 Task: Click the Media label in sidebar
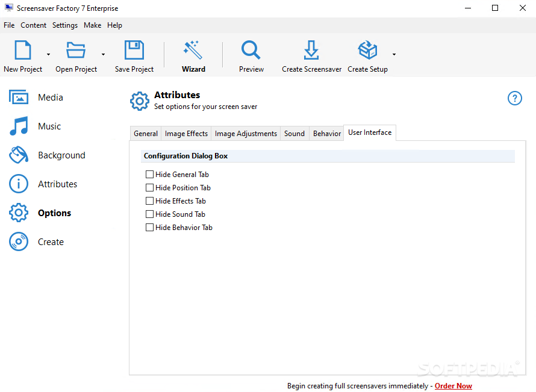[x=51, y=98]
